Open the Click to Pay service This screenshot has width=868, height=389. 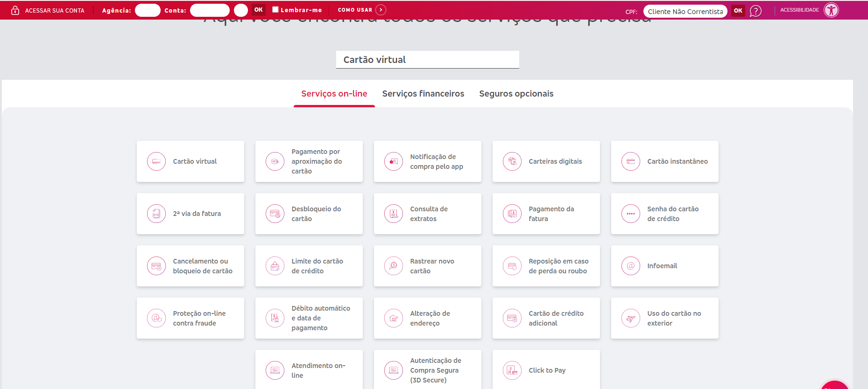[x=546, y=370]
